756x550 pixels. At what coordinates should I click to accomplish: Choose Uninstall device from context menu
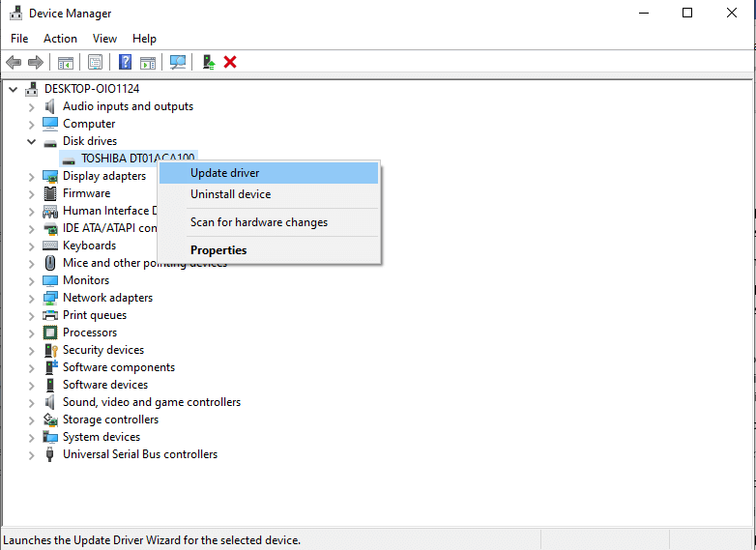(269, 194)
